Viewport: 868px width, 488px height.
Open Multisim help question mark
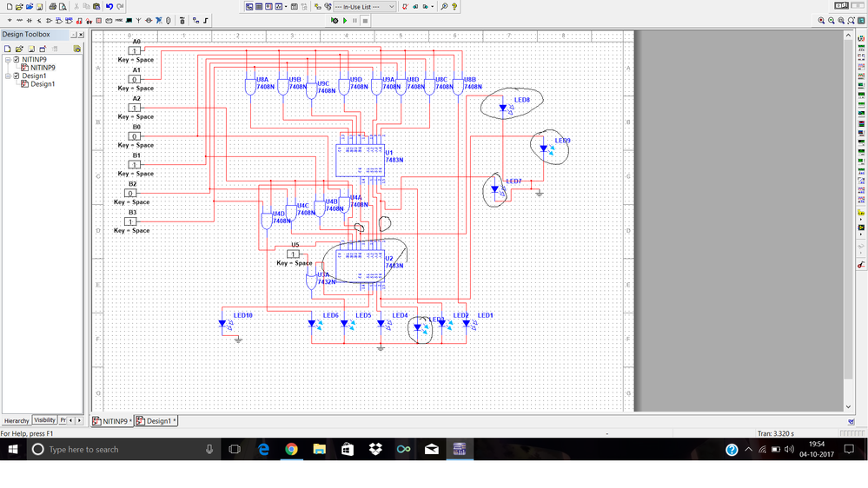click(x=454, y=7)
